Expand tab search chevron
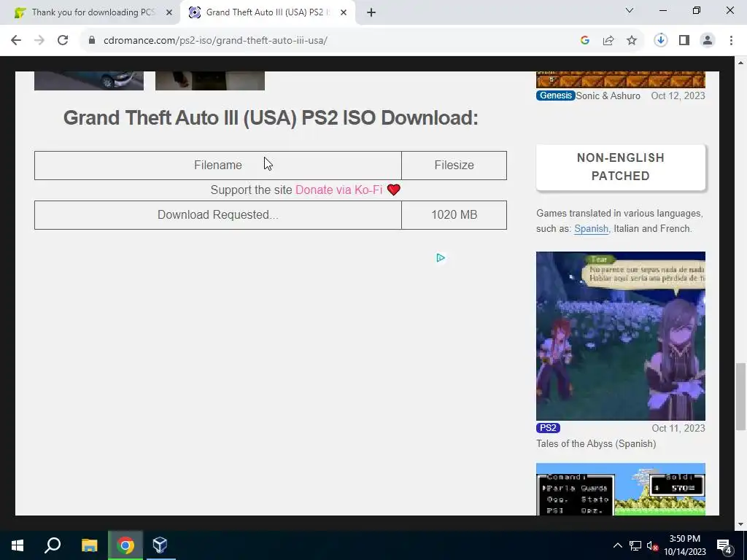Viewport: 747px width, 560px height. [x=630, y=10]
